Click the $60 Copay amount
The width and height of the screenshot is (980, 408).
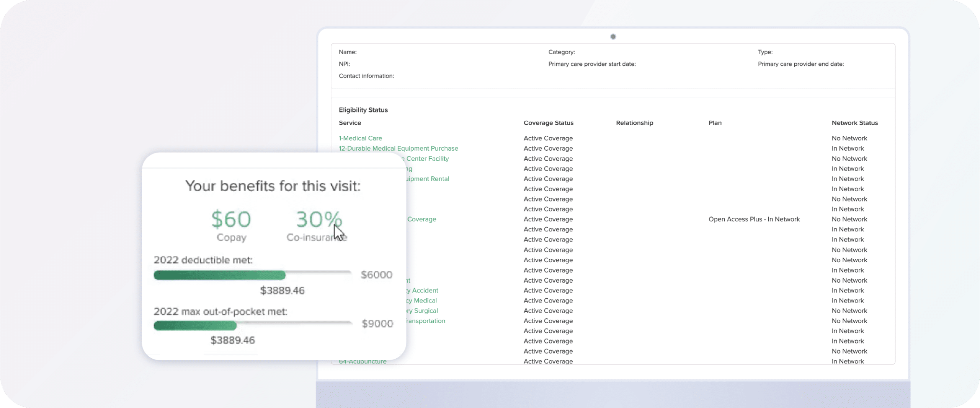click(x=231, y=219)
